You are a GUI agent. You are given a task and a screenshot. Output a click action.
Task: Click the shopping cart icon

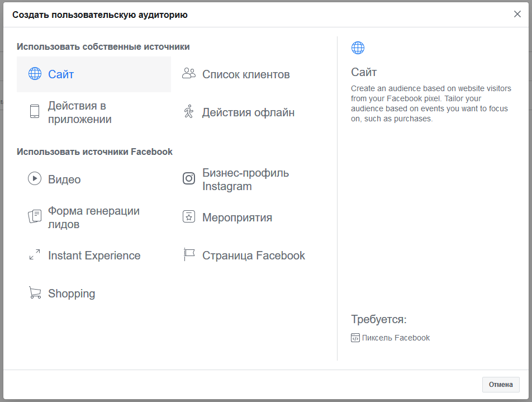point(35,293)
